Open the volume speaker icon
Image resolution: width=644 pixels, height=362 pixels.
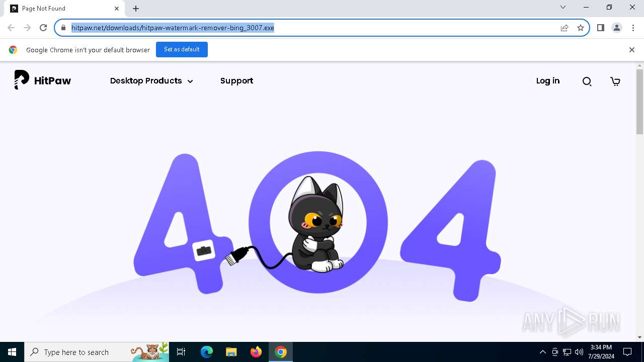coord(579,352)
